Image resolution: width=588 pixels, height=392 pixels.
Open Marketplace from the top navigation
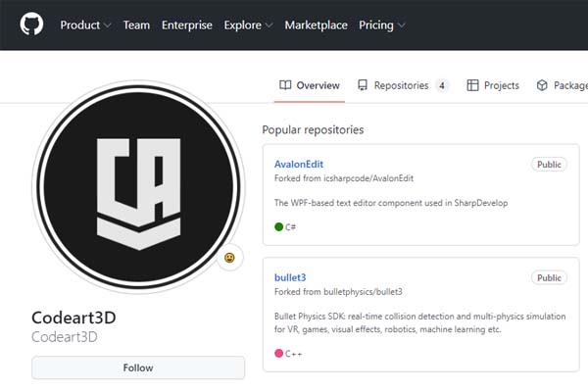(316, 25)
